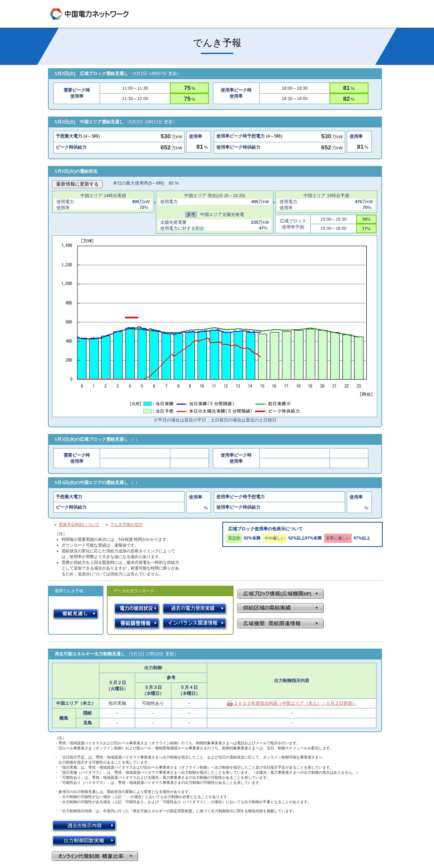Click the 予想最大電力 (4～5時) 530万kW value
Screen dimensions: 434x868
(171, 136)
